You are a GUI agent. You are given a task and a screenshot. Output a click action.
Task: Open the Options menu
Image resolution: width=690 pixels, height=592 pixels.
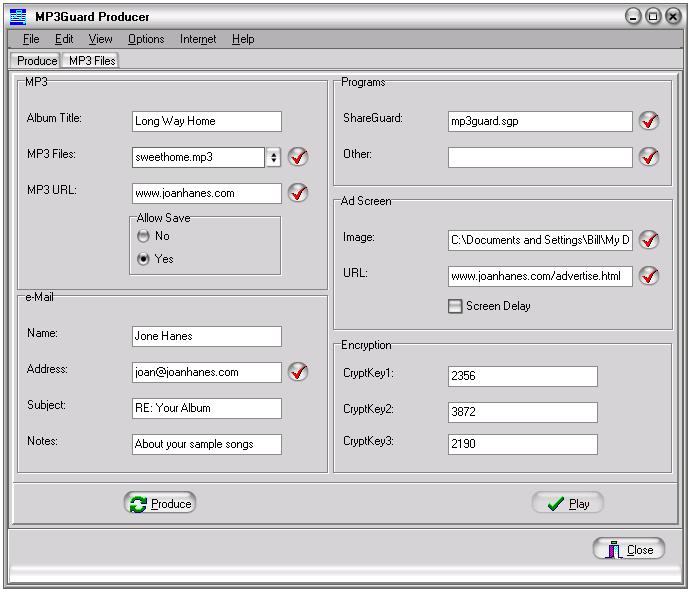point(146,39)
